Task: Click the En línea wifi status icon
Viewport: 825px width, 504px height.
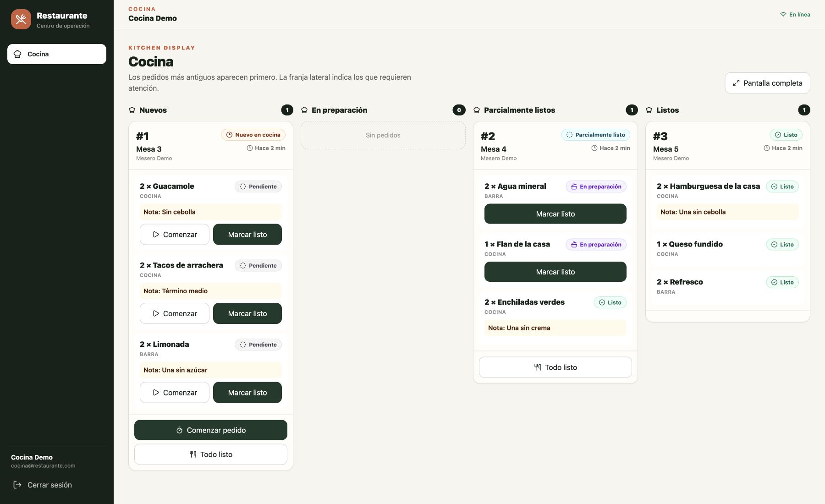Action: click(783, 15)
